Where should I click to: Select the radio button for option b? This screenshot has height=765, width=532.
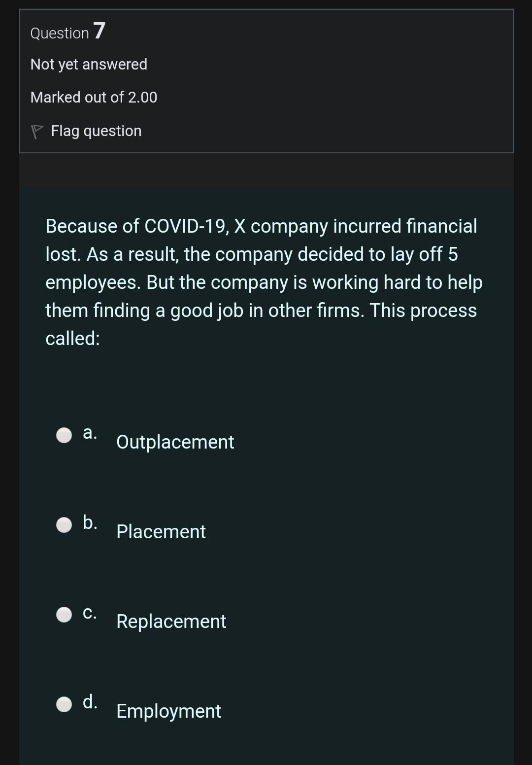[64, 524]
